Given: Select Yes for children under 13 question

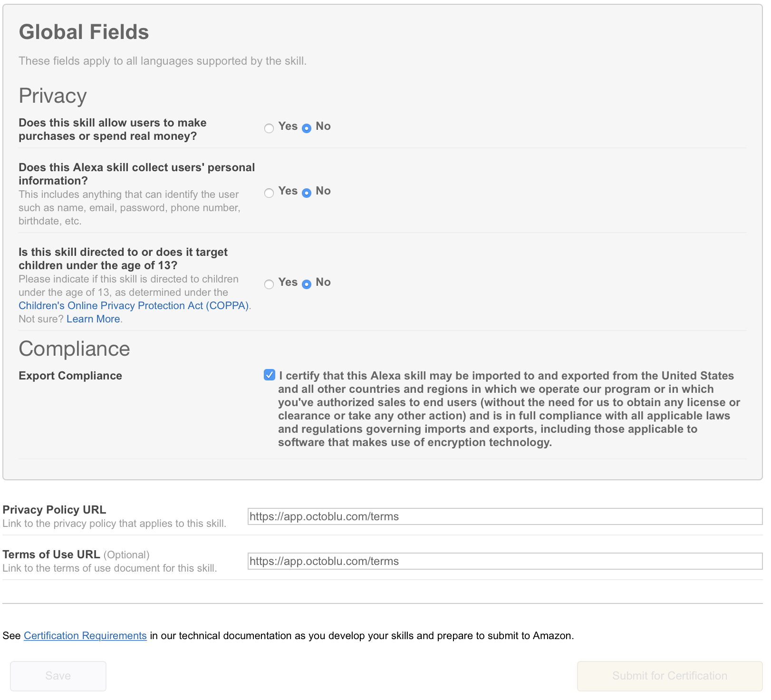Looking at the screenshot, I should [269, 284].
